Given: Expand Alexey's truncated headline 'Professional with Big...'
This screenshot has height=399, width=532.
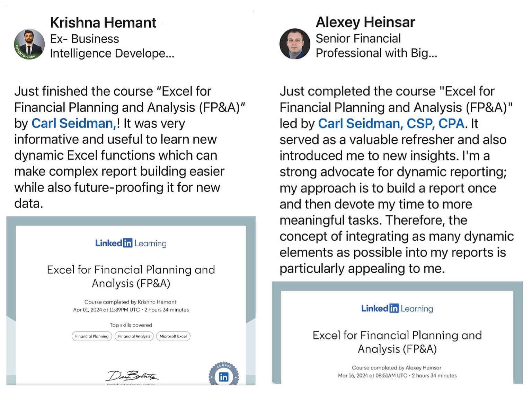Looking at the screenshot, I should tap(376, 53).
